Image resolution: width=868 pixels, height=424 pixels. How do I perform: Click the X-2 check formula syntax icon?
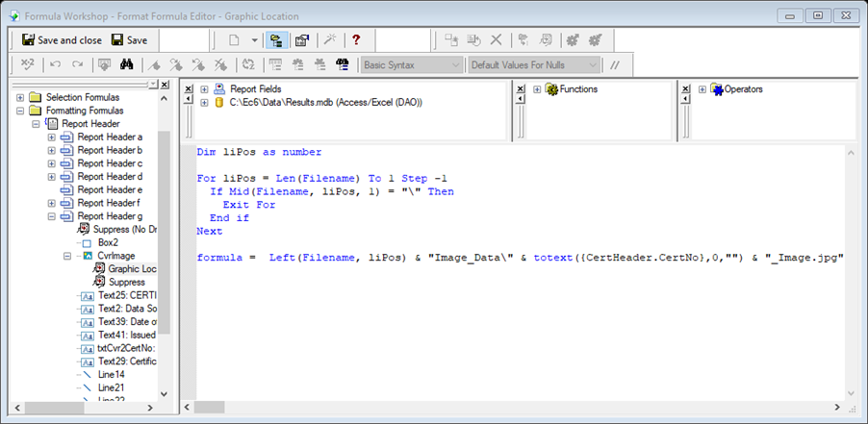point(28,65)
